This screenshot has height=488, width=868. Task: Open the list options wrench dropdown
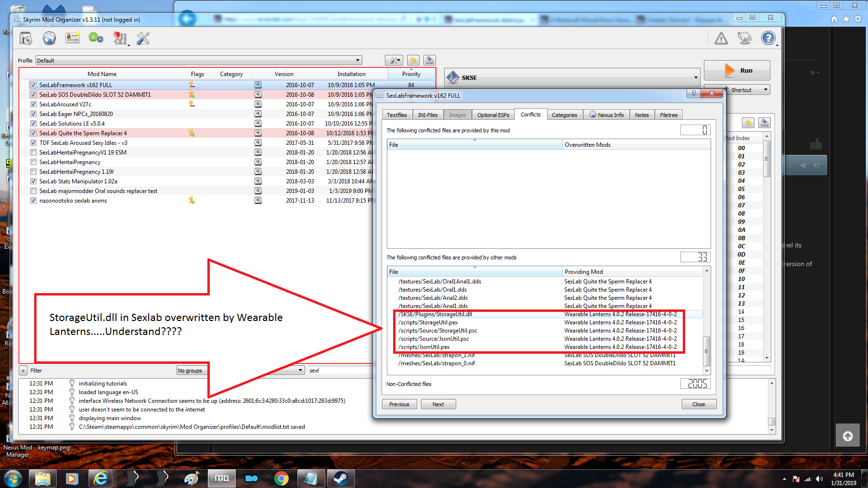tap(394, 60)
